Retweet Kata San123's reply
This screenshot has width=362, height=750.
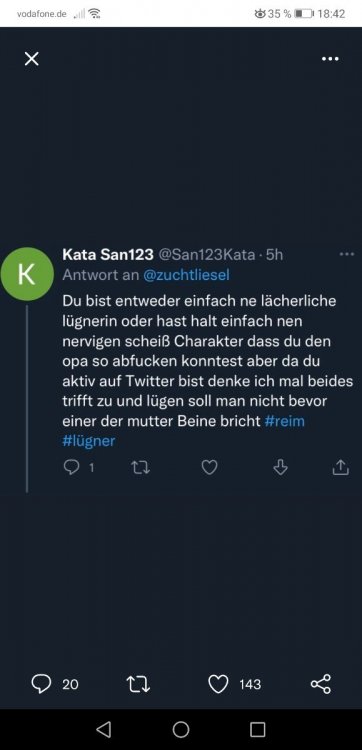140,467
